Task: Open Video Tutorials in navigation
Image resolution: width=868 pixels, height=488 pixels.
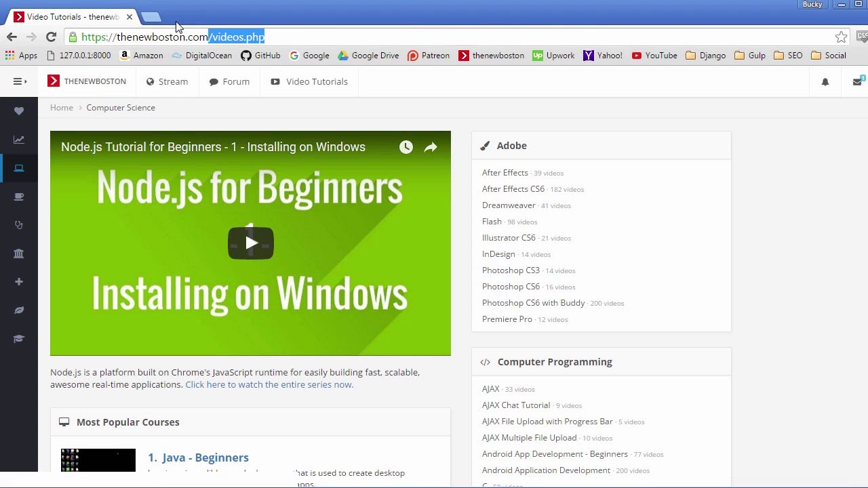Action: (309, 81)
